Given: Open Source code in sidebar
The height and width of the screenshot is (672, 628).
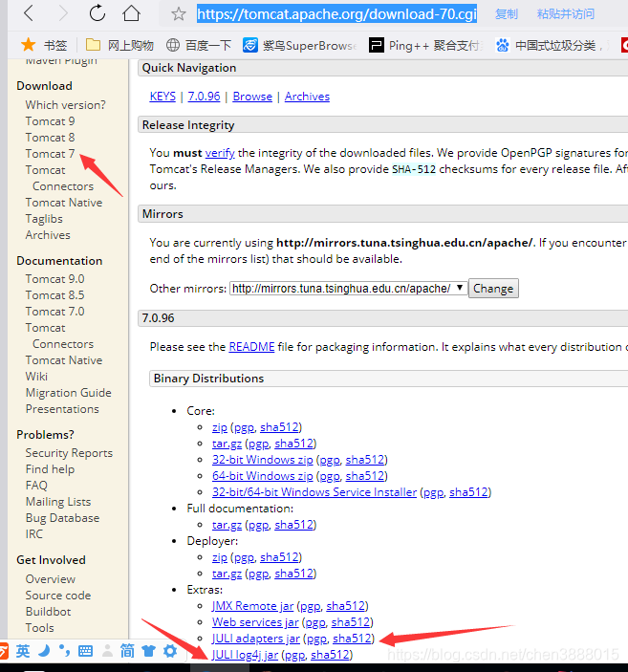Looking at the screenshot, I should [58, 596].
